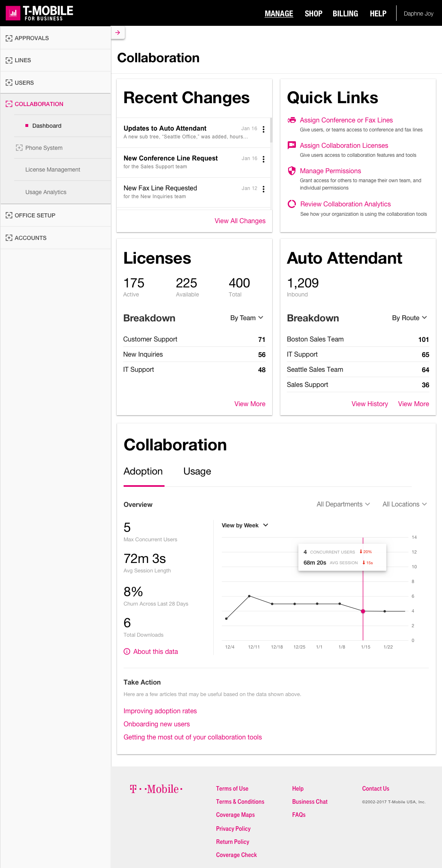The height and width of the screenshot is (868, 442).
Task: Open footer Business Chat link
Action: click(x=310, y=802)
